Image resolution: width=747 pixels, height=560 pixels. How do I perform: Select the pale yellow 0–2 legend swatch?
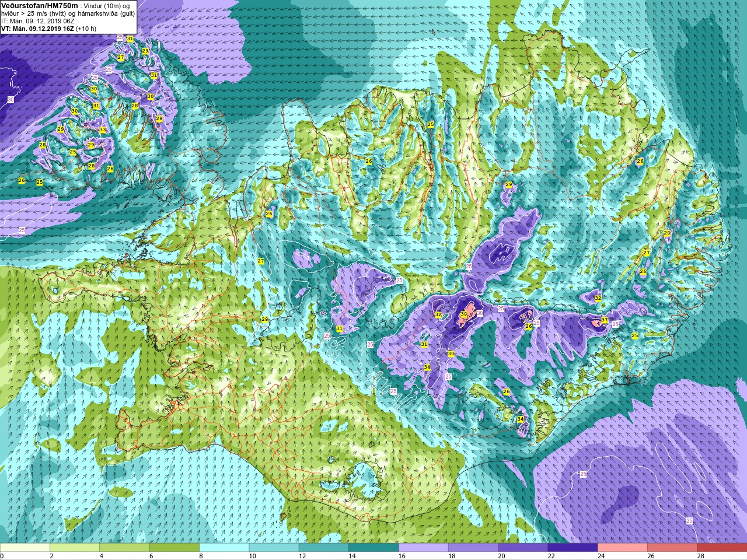point(25,548)
